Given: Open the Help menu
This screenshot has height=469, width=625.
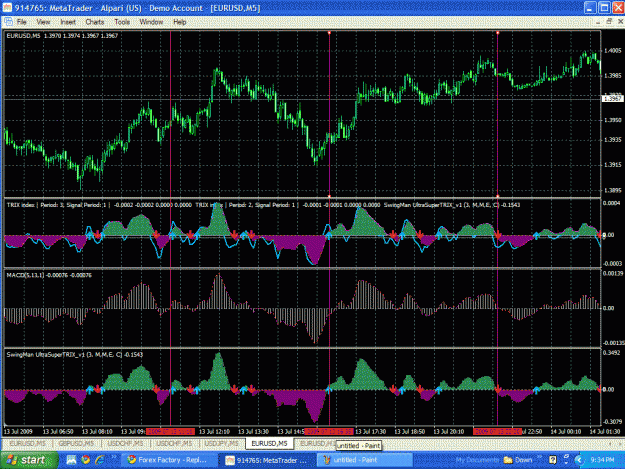Looking at the screenshot, I should (x=180, y=22).
